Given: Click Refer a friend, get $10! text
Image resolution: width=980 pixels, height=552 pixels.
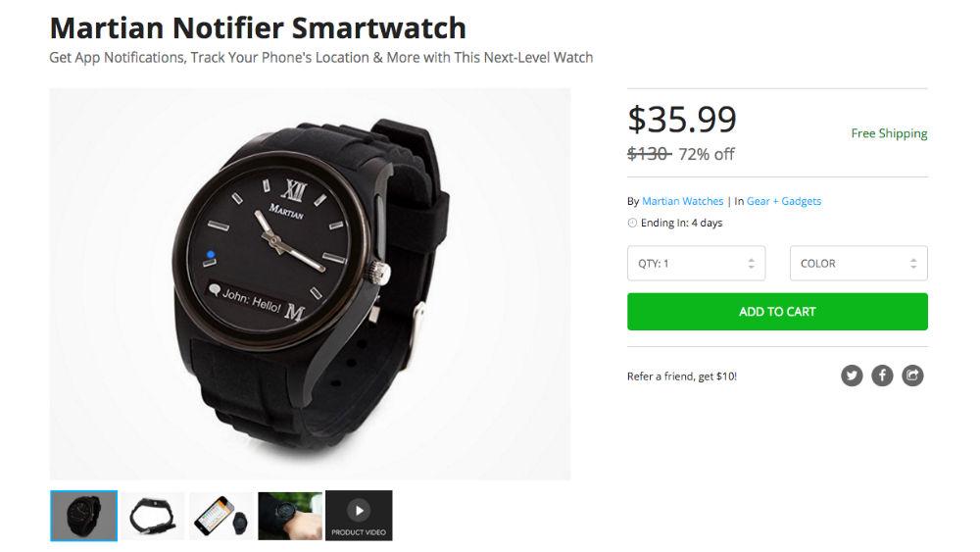Looking at the screenshot, I should [x=682, y=376].
